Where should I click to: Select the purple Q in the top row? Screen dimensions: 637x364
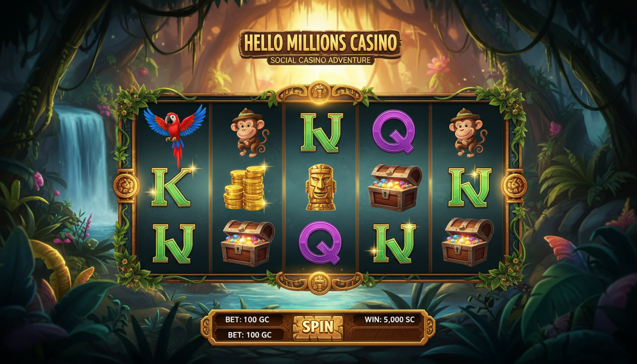coord(393,132)
